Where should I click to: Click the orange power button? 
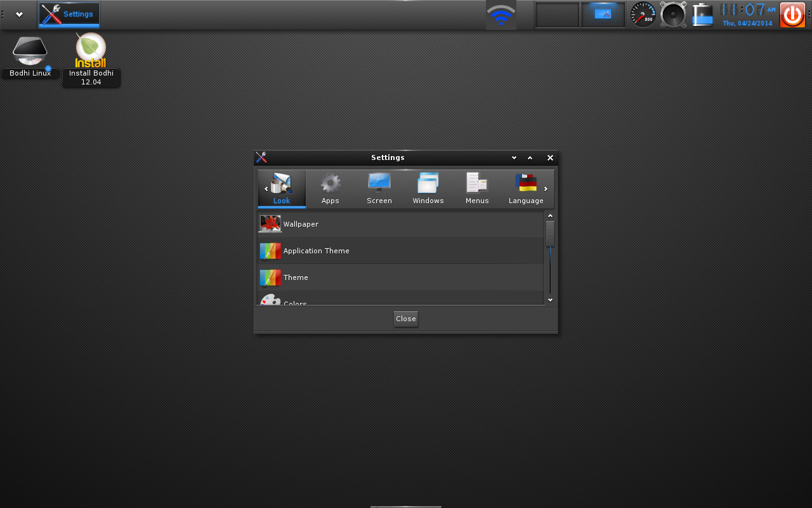[x=792, y=15]
